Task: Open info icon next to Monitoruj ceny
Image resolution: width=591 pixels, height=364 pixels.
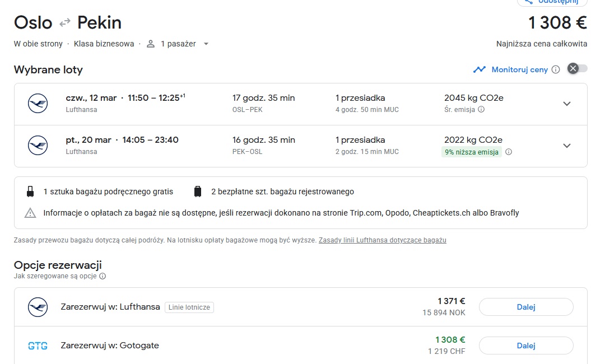Action: coord(556,69)
